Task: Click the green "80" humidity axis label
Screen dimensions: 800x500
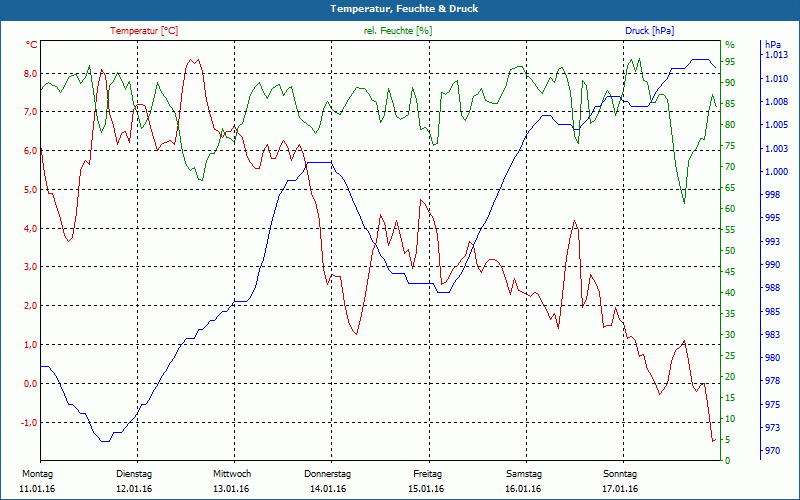Action: tap(730, 125)
